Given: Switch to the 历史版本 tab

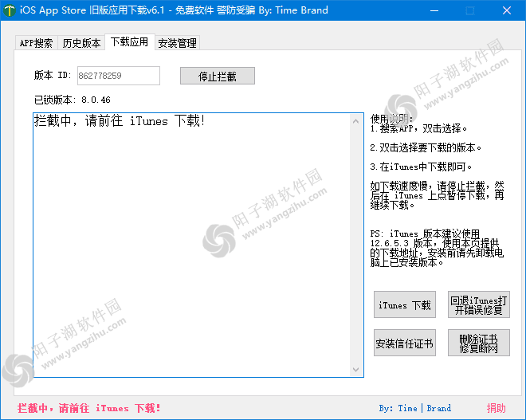Looking at the screenshot, I should tap(81, 43).
